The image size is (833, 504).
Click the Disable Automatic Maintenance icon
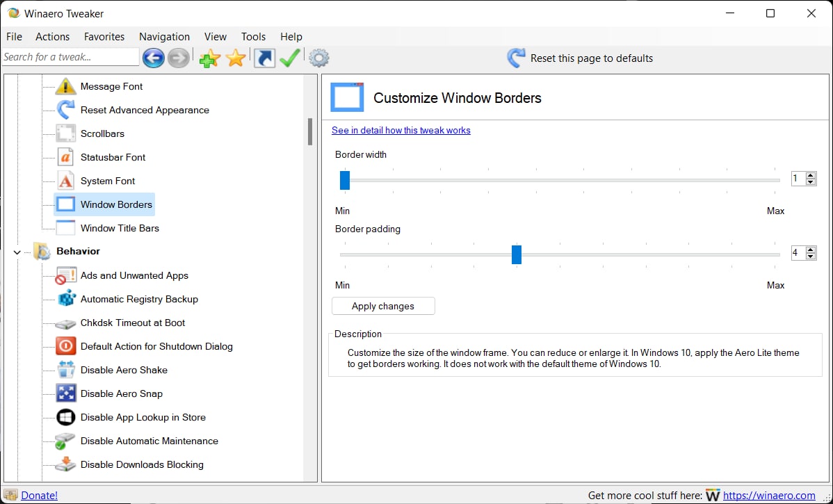click(x=65, y=441)
